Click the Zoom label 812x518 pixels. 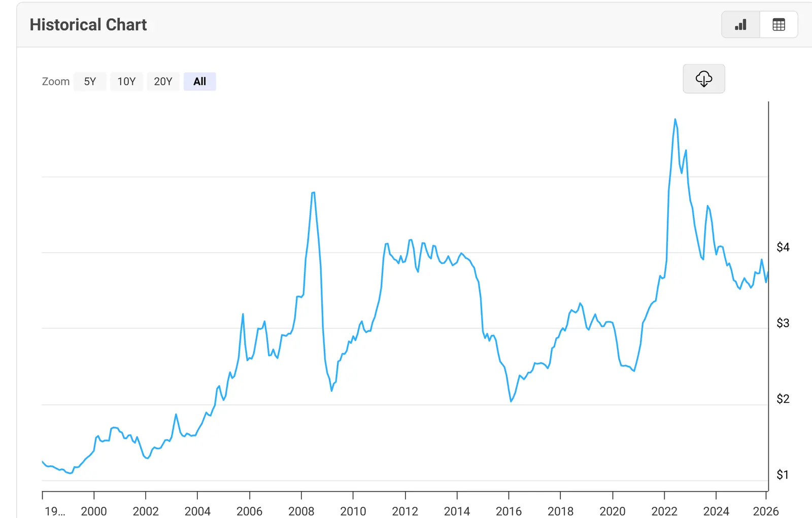pos(56,81)
